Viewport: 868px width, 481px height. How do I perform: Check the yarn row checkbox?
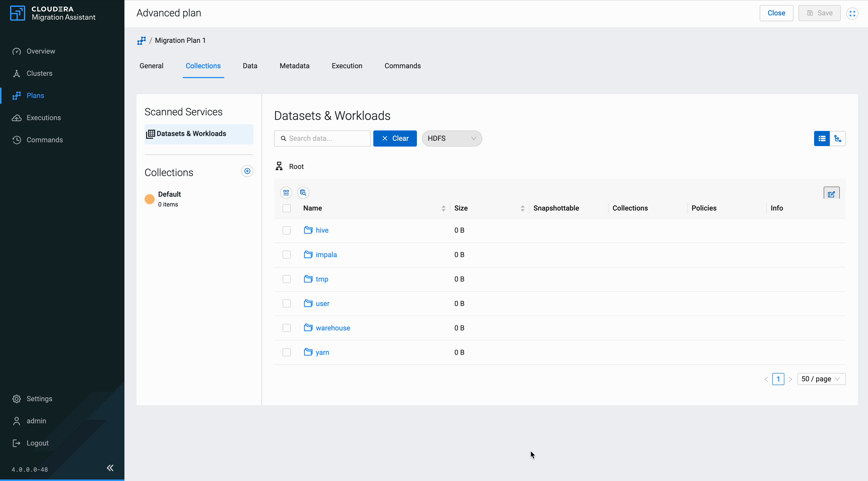286,353
